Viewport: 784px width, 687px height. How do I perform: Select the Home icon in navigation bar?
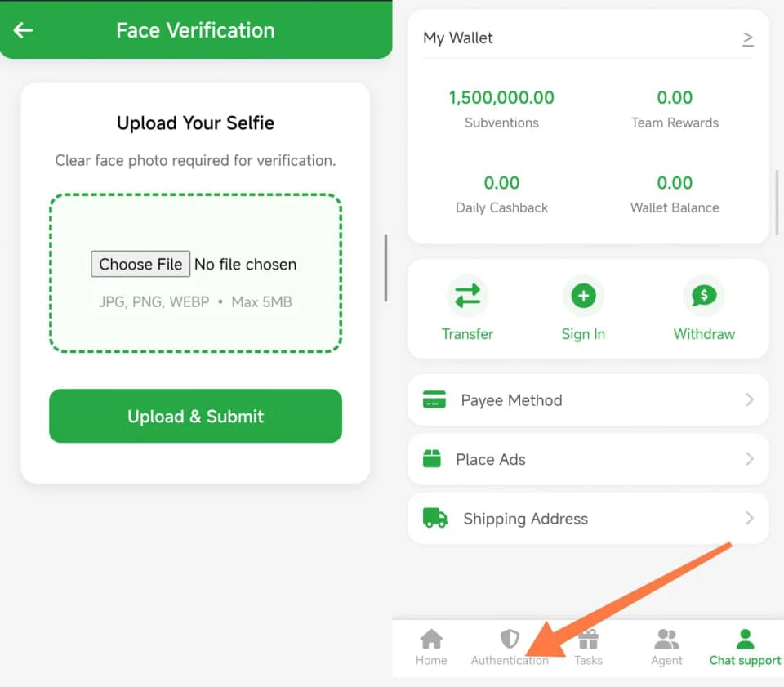[430, 637]
